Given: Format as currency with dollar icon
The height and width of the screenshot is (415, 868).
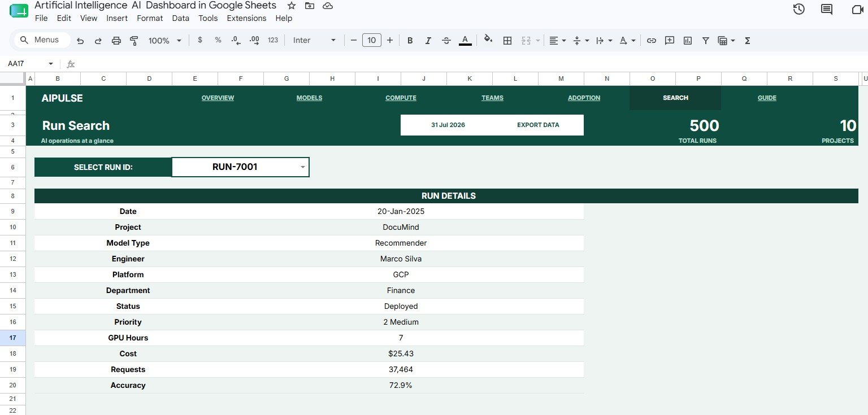Looking at the screenshot, I should pos(199,40).
